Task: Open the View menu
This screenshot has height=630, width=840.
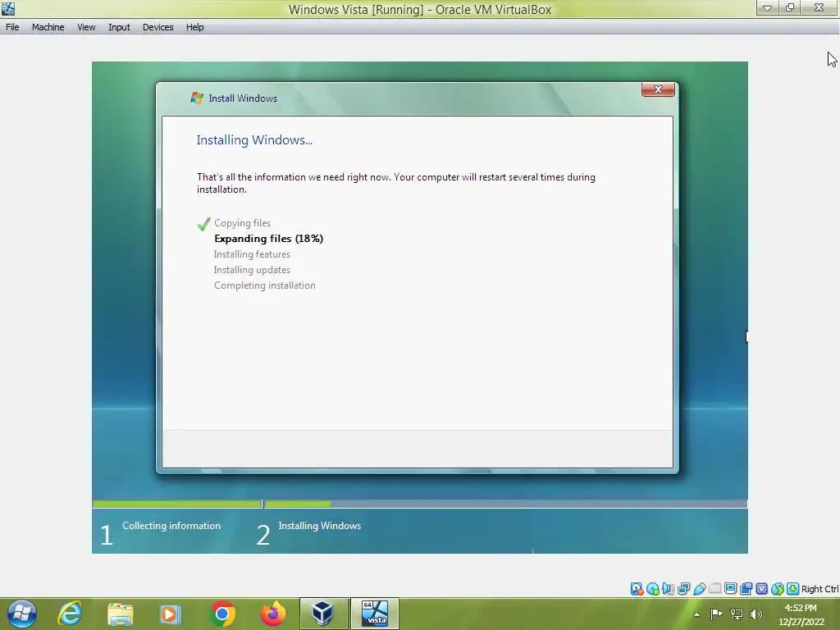Action: tap(85, 27)
